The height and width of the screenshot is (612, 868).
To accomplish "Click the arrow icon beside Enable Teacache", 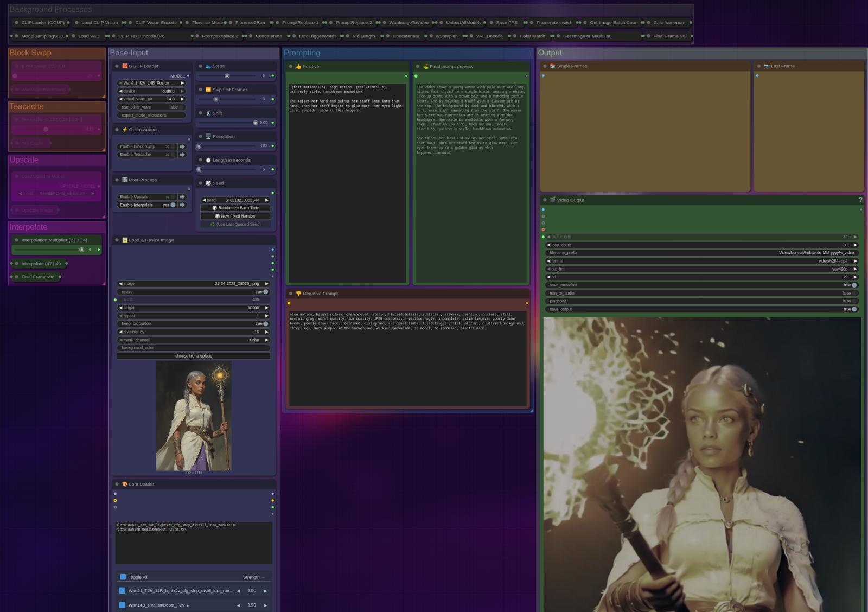I will [182, 155].
